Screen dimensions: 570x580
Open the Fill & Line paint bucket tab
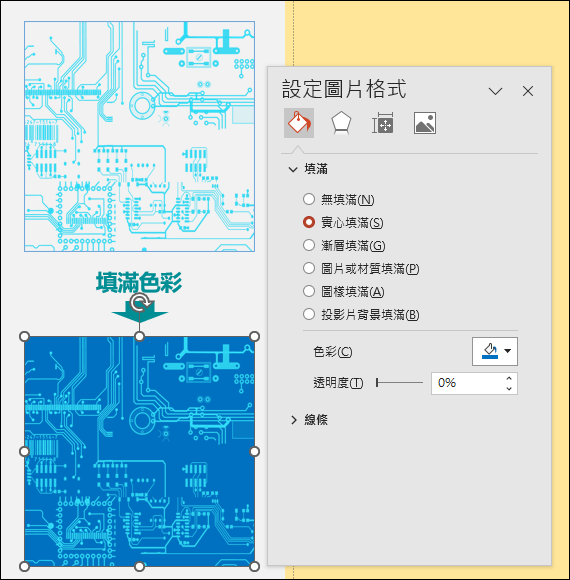(x=299, y=123)
